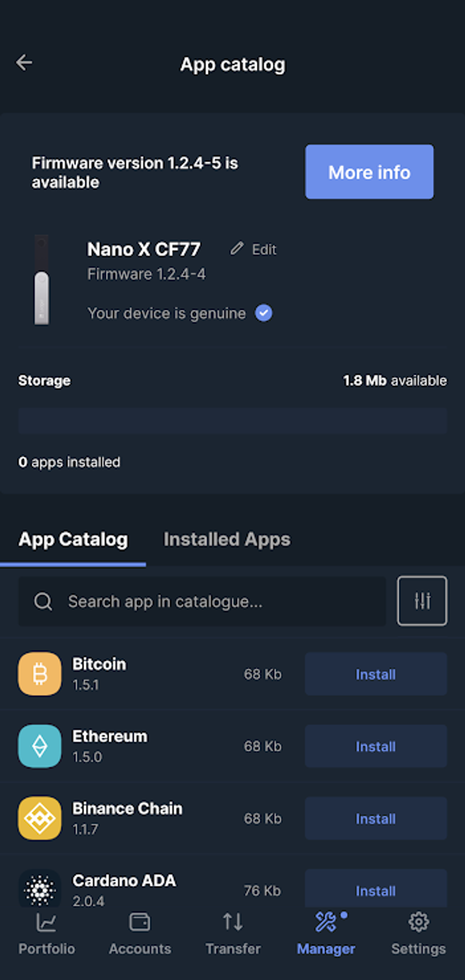Click the pencil icon to edit device name
The width and height of the screenshot is (465, 980).
237,249
